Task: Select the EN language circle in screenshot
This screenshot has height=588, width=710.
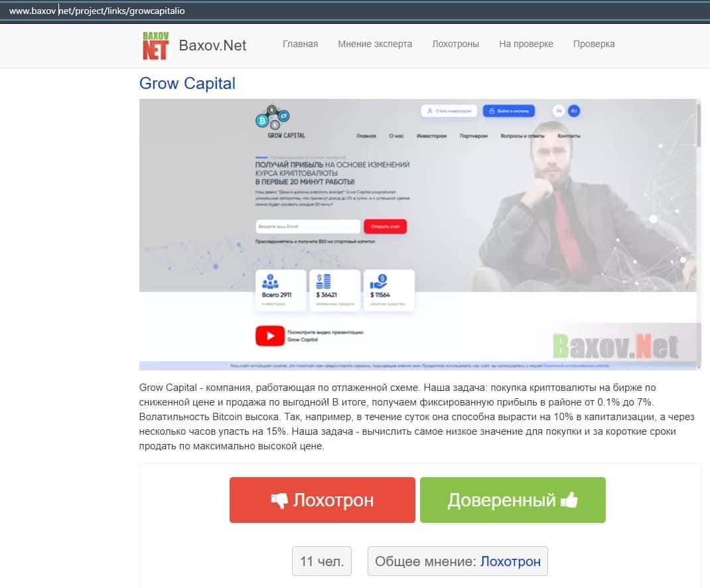Action: 559,111
